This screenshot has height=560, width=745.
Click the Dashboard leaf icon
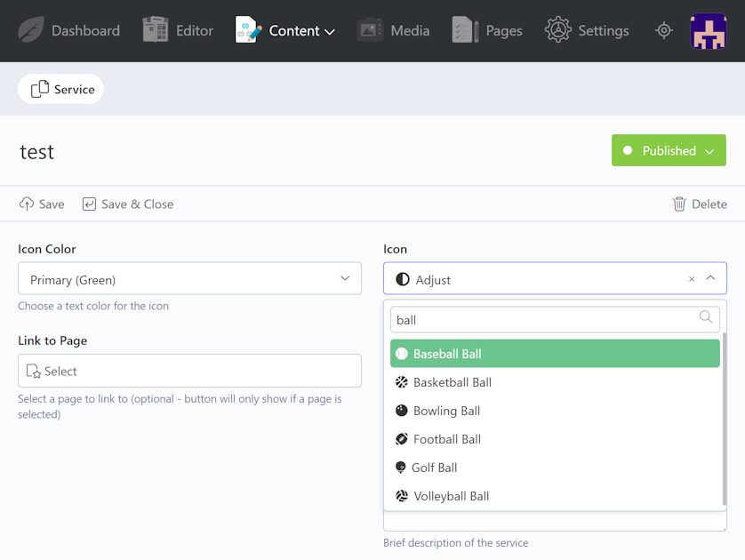(x=31, y=30)
